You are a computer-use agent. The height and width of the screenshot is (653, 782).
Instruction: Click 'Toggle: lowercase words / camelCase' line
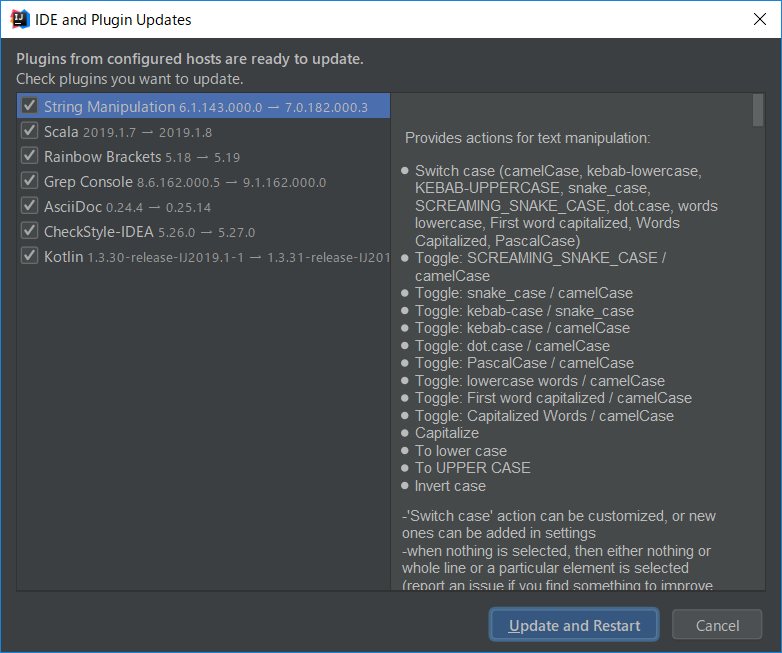[540, 381]
